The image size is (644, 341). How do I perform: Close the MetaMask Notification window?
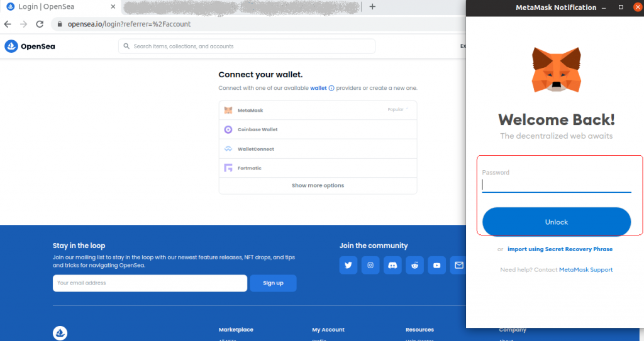point(638,8)
